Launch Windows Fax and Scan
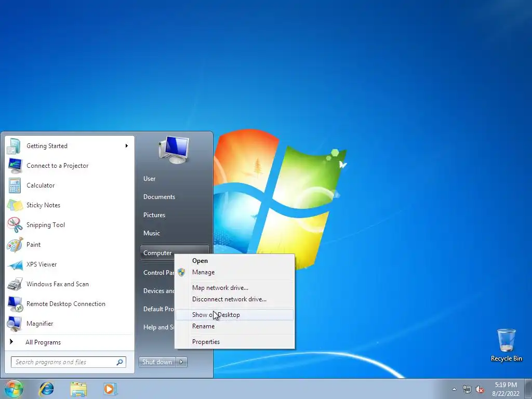The width and height of the screenshot is (532, 399). point(70,284)
